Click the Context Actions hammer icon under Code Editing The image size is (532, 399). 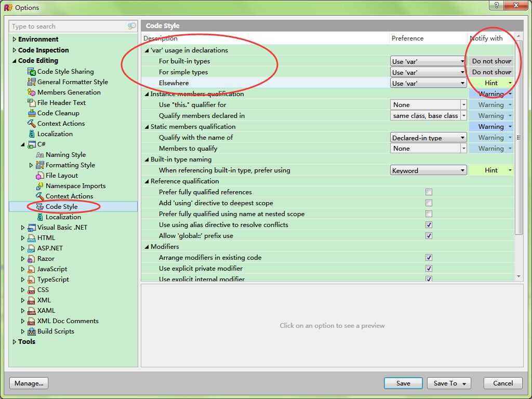pos(31,124)
